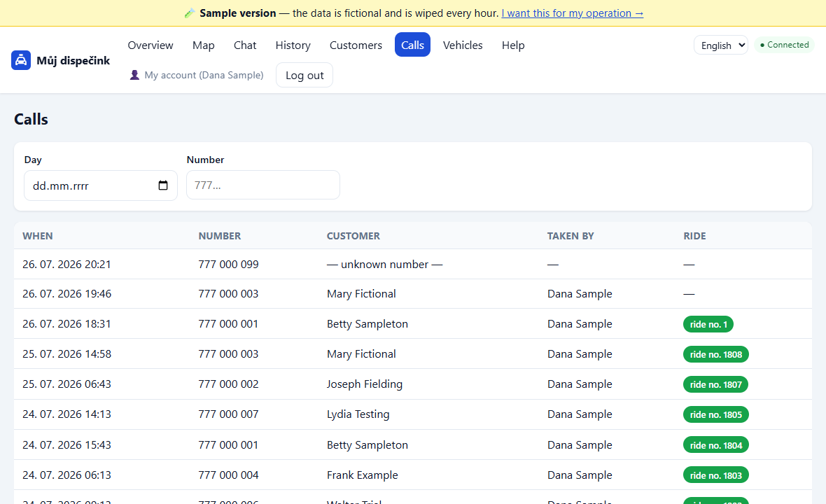Open the 'ride no. 1805' badge
Viewport: 826px width, 504px height.
tap(716, 414)
